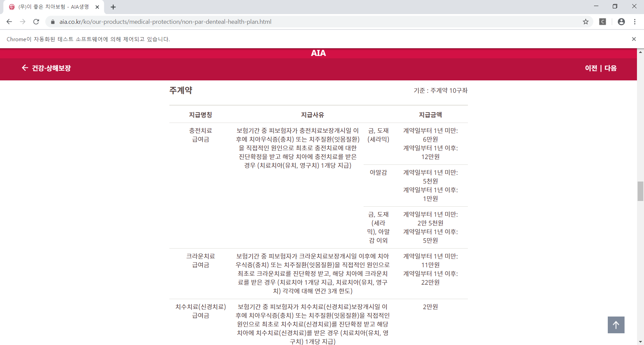Click the 크라운치료 급여금 row label
This screenshot has height=345, width=644.
pyautogui.click(x=201, y=261)
